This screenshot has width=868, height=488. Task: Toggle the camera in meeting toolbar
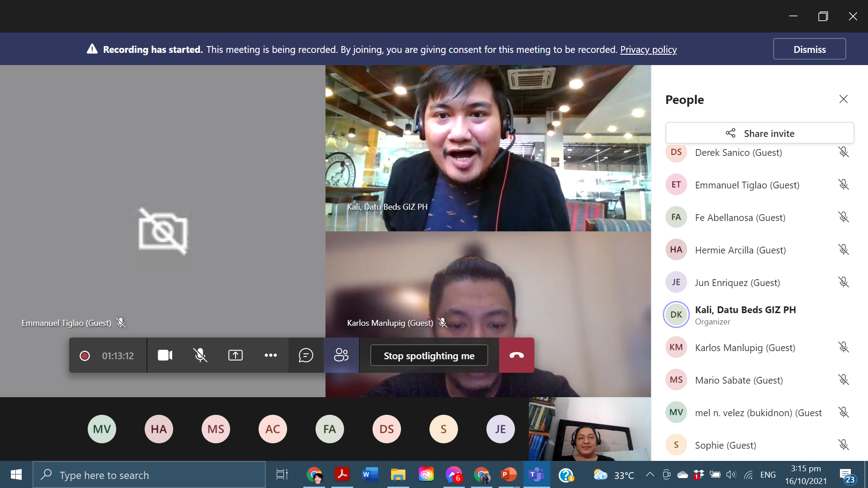[165, 356]
